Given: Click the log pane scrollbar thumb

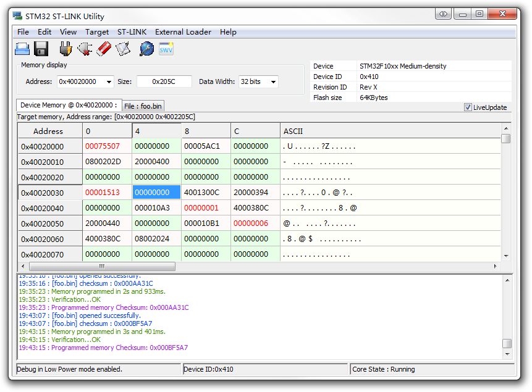Looking at the screenshot, I should click(507, 343).
